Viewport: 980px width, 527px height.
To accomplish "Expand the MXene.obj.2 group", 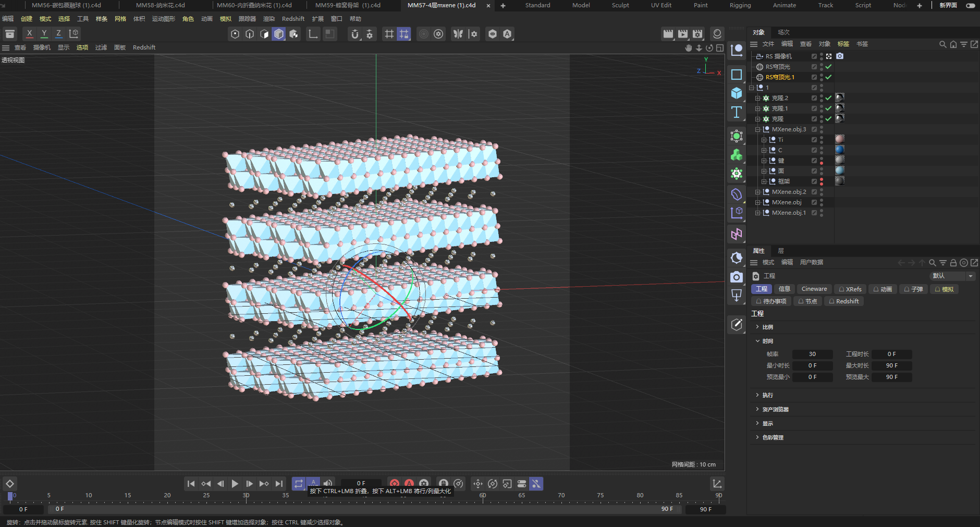I will point(758,192).
